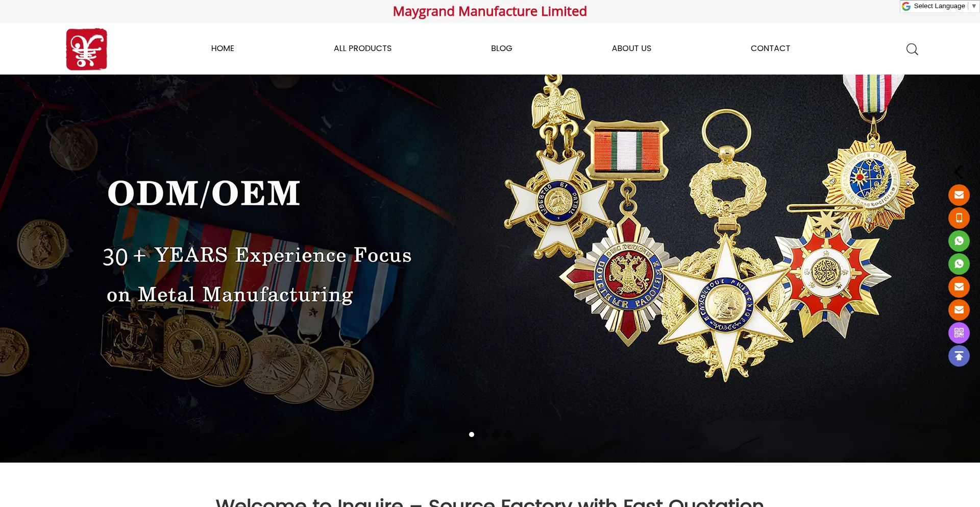Click the red Maygrand logo
Viewport: 980px width, 507px height.
pyautogui.click(x=86, y=49)
